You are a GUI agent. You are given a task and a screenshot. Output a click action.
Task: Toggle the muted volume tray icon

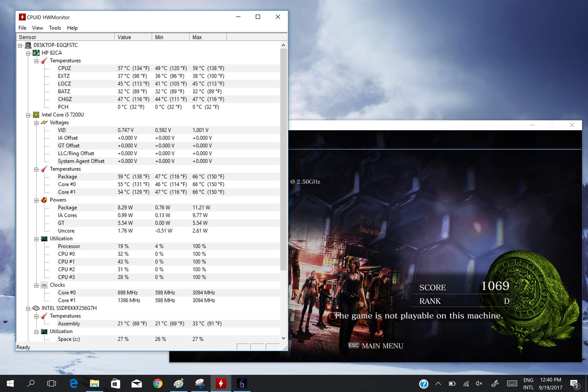coord(479,383)
